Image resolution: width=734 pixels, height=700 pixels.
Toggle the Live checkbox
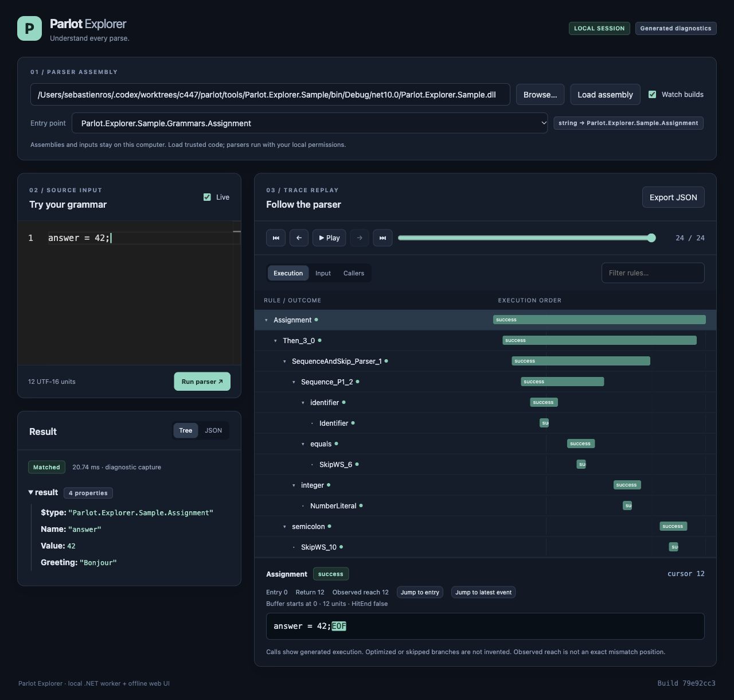[x=207, y=197]
